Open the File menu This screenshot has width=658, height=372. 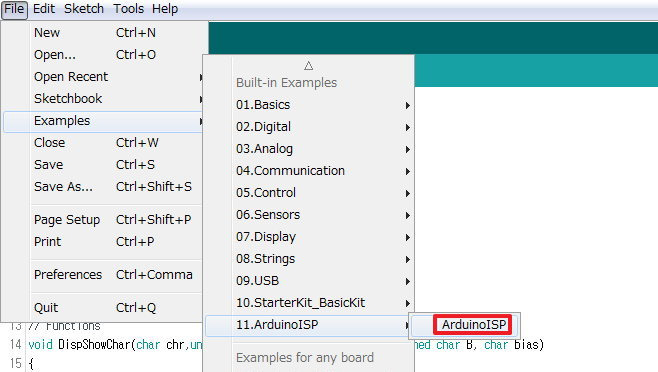coord(14,9)
